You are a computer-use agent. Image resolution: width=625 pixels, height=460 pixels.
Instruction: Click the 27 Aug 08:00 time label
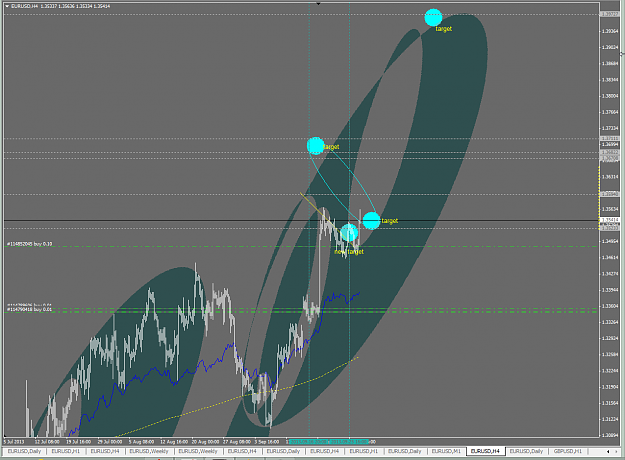coord(237,442)
